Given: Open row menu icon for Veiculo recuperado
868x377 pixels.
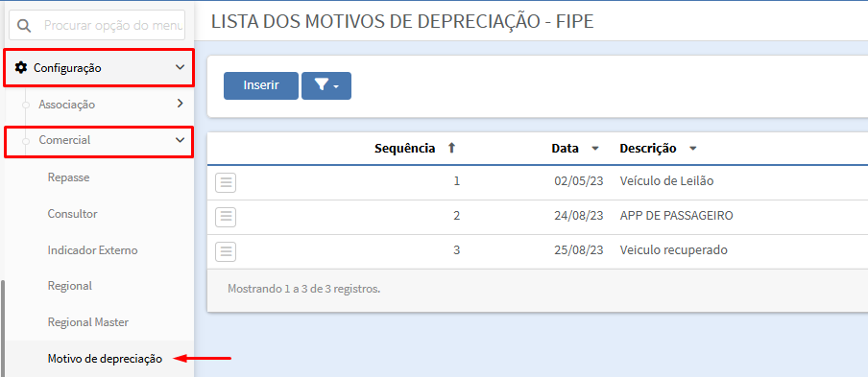Looking at the screenshot, I should 226,251.
